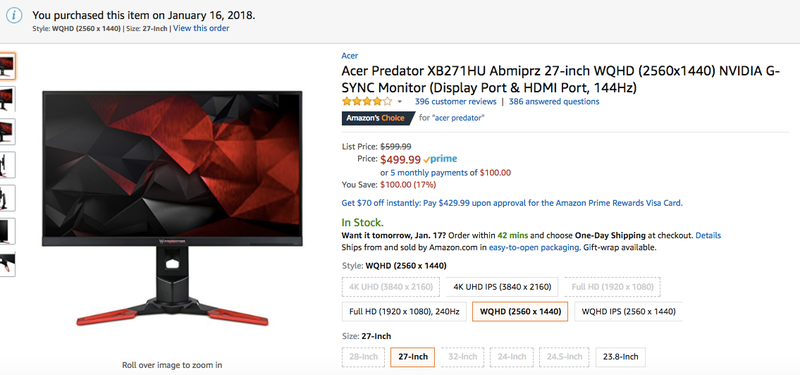This screenshot has height=375, width=800.
Task: Select the second product thumbnail
Action: tap(7, 99)
